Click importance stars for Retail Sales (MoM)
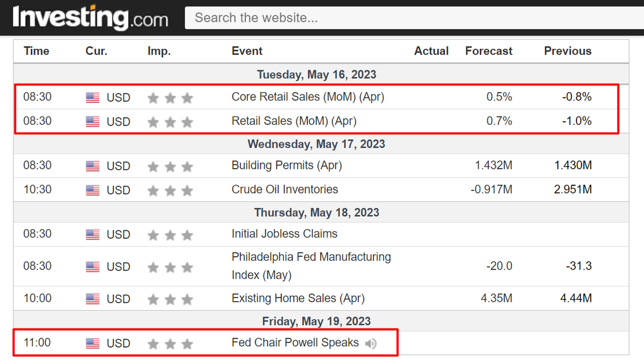The height and width of the screenshot is (363, 644). 170,122
